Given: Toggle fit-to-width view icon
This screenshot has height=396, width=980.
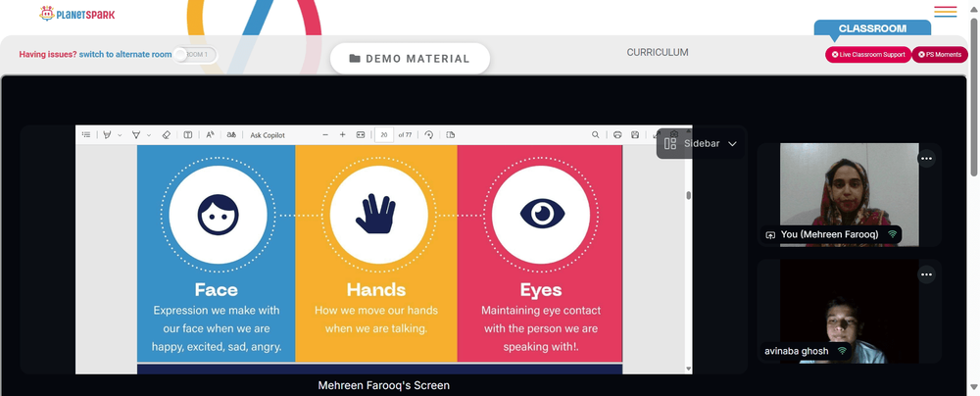Looking at the screenshot, I should tap(361, 134).
